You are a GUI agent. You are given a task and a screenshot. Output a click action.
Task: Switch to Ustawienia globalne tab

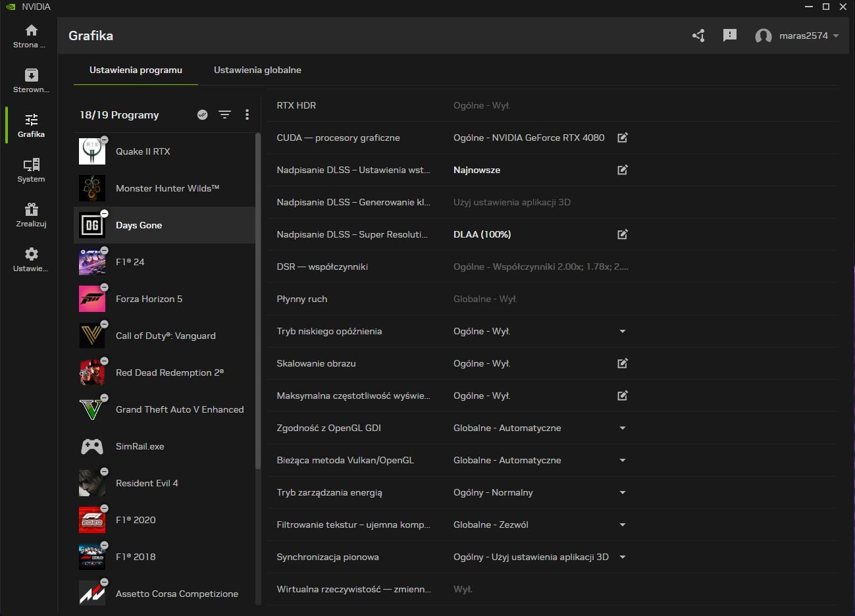pyautogui.click(x=257, y=70)
